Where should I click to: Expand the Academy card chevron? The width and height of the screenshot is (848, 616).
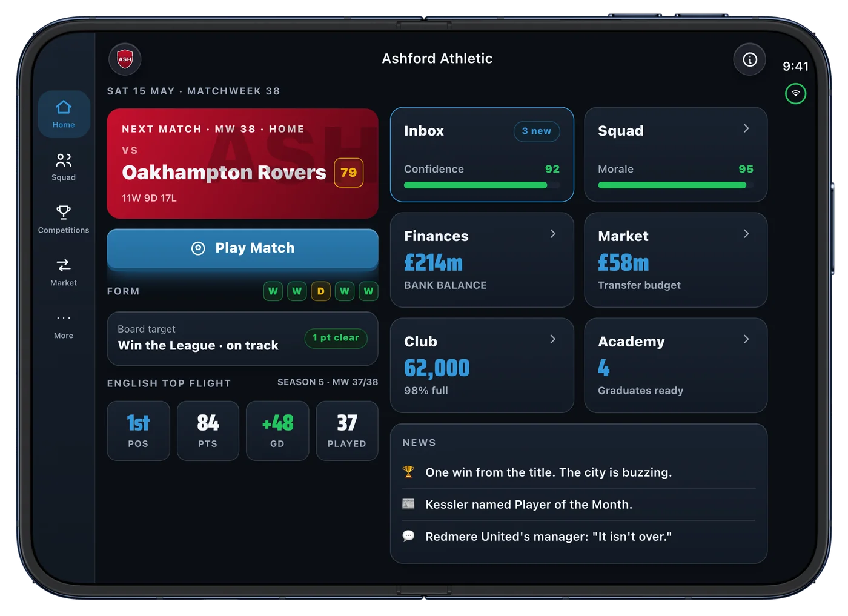click(x=746, y=339)
